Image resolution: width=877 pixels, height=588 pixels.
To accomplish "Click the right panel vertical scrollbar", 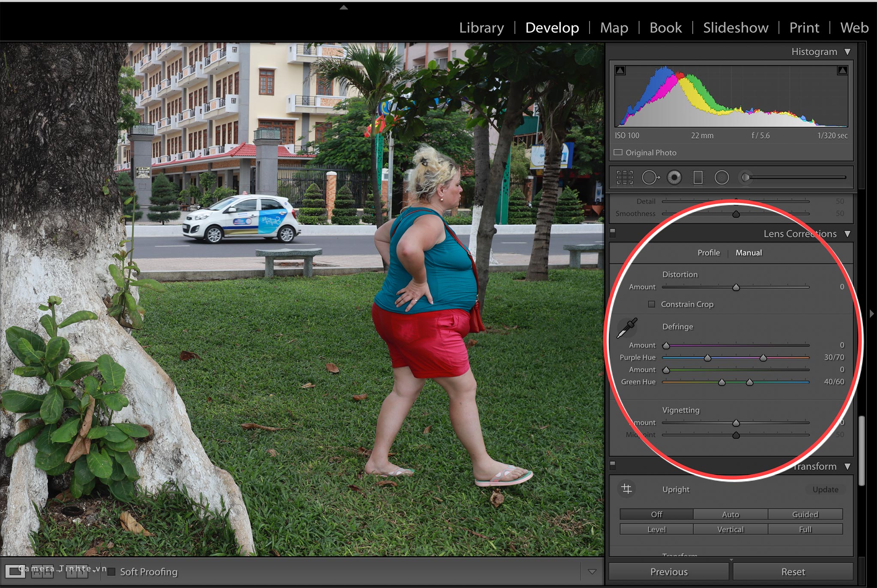I will pos(862,450).
